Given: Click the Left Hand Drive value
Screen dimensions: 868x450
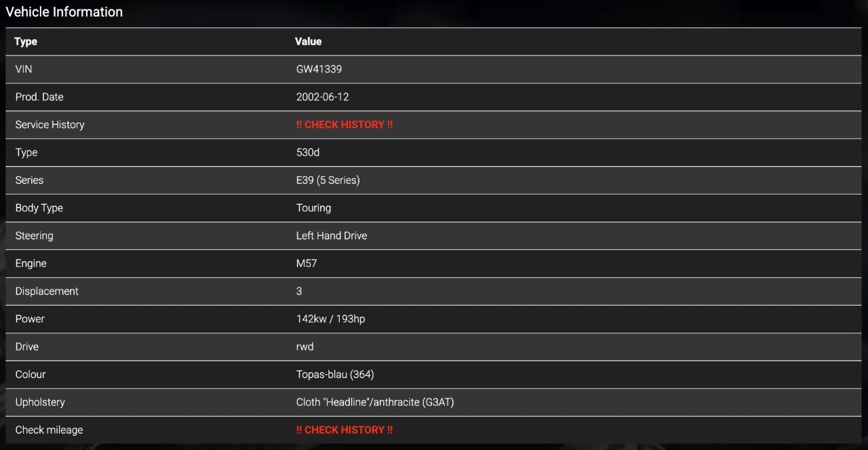Looking at the screenshot, I should pos(331,236).
